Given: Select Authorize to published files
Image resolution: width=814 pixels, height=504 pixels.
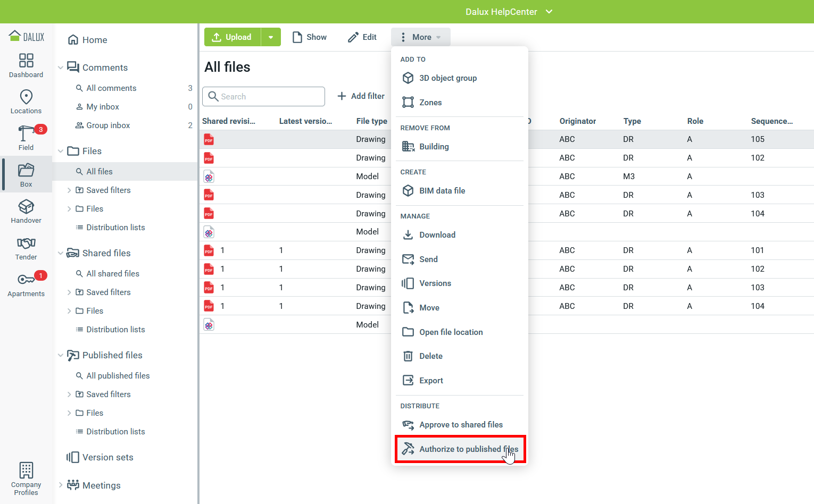Looking at the screenshot, I should click(460, 449).
